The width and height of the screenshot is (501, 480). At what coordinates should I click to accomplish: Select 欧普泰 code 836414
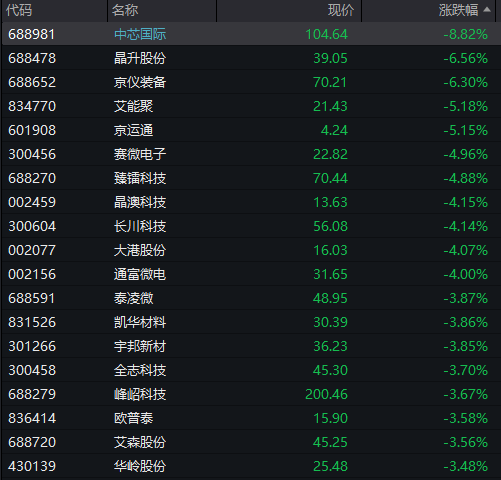pos(32,418)
